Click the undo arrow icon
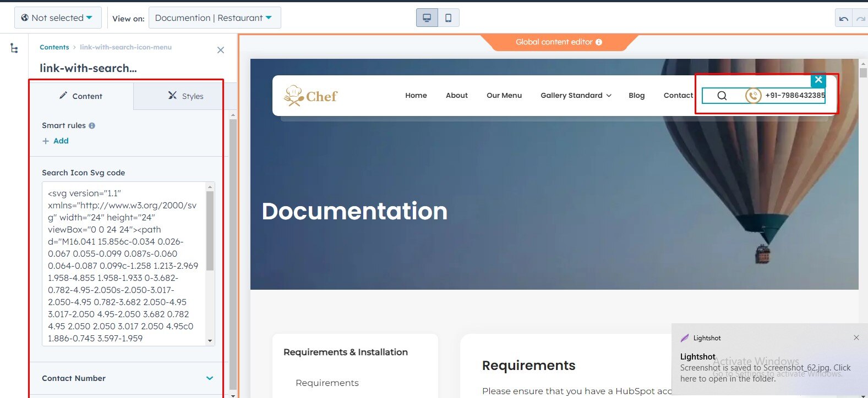The image size is (868, 398). [x=843, y=19]
